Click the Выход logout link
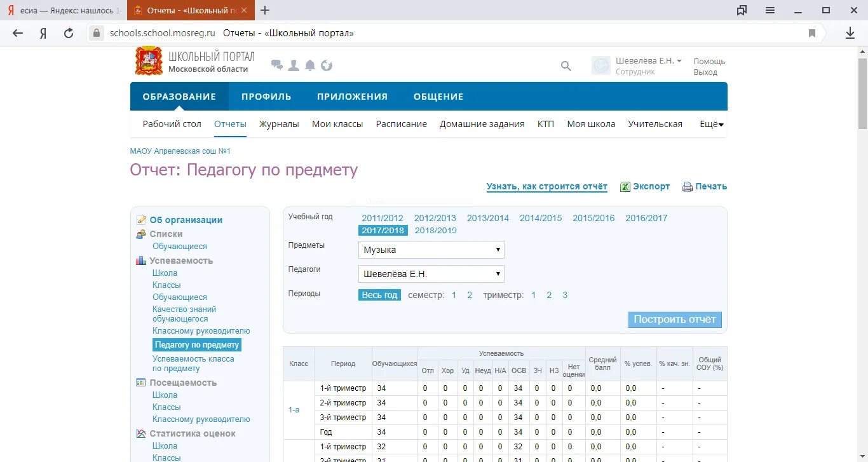The height and width of the screenshot is (462, 868). pos(705,72)
